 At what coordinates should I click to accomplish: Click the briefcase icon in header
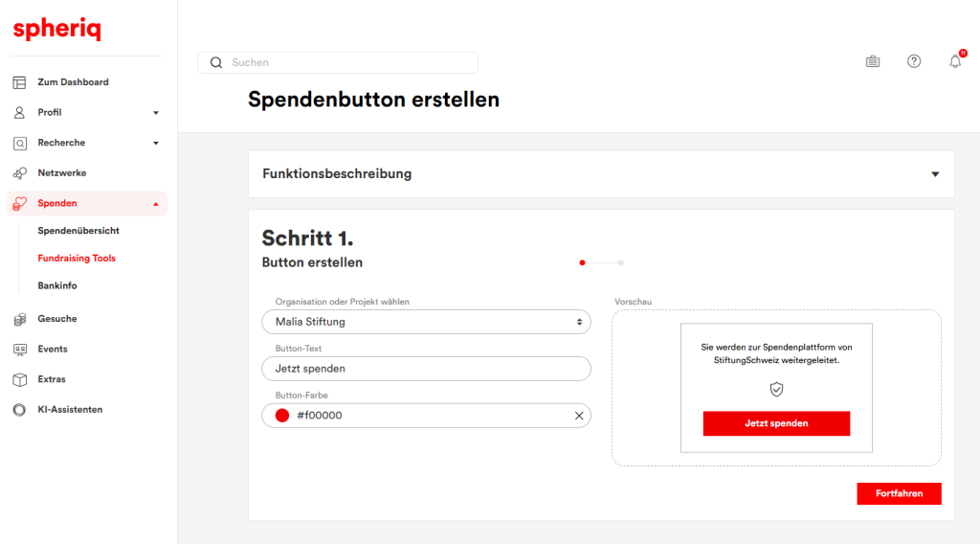[x=873, y=61]
